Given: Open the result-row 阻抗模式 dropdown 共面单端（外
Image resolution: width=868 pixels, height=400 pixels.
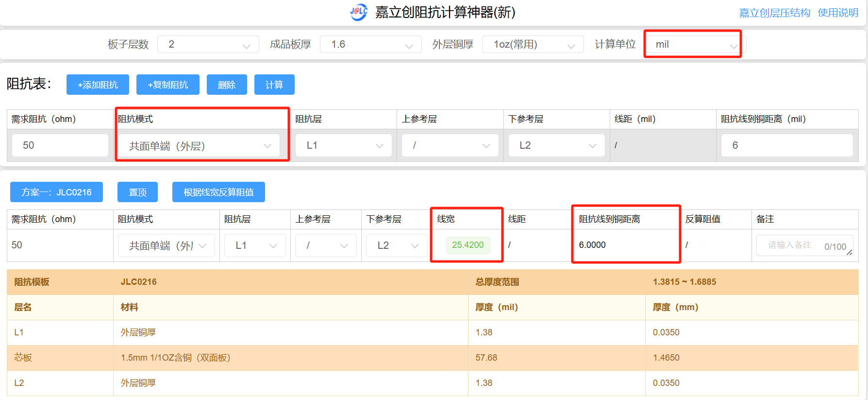Looking at the screenshot, I should [x=167, y=245].
